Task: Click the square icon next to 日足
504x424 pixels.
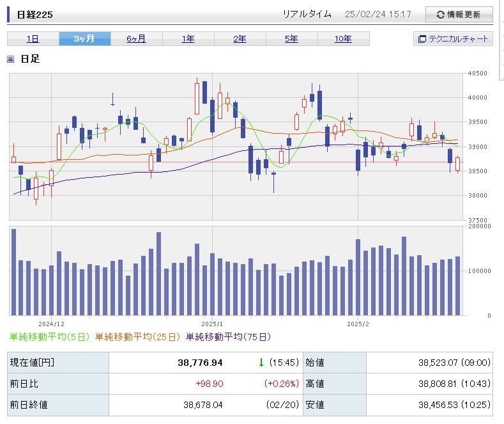Action: tap(10, 59)
